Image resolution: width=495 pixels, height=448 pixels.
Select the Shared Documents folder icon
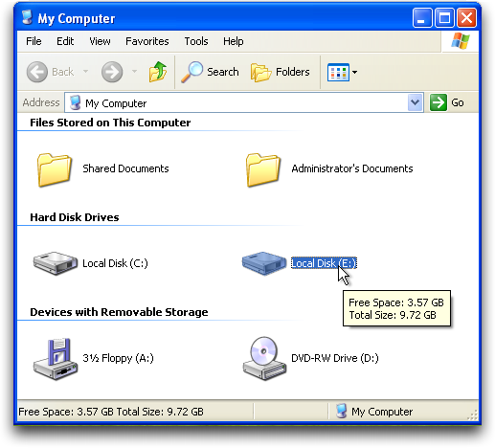pyautogui.click(x=55, y=169)
